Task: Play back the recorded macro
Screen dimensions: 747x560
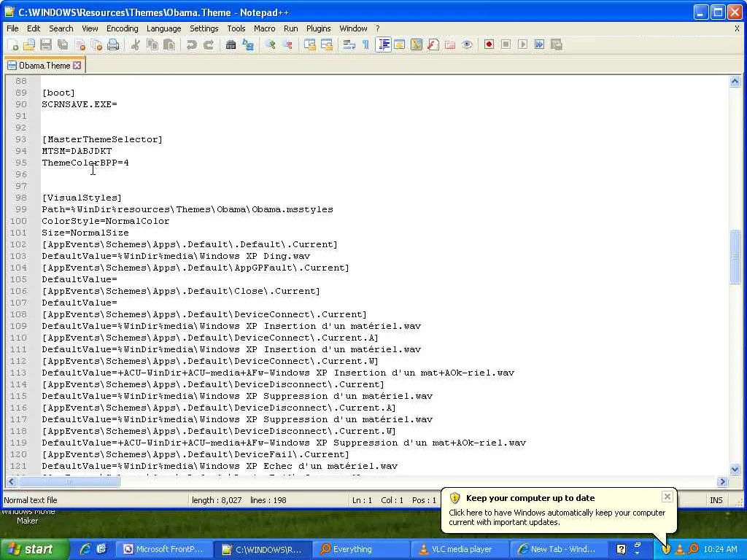Action: (522, 44)
